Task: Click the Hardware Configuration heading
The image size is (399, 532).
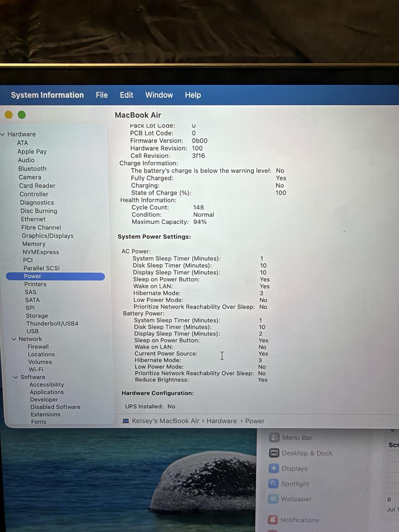Action: [x=158, y=393]
